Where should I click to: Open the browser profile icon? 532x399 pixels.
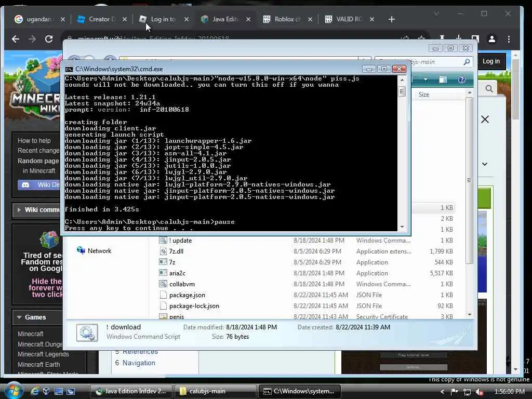(492, 39)
